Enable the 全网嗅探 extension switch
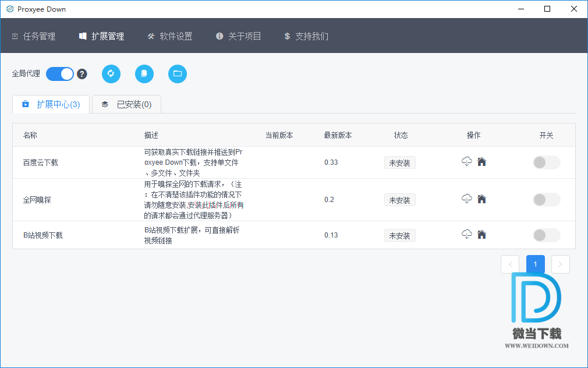 [x=547, y=200]
